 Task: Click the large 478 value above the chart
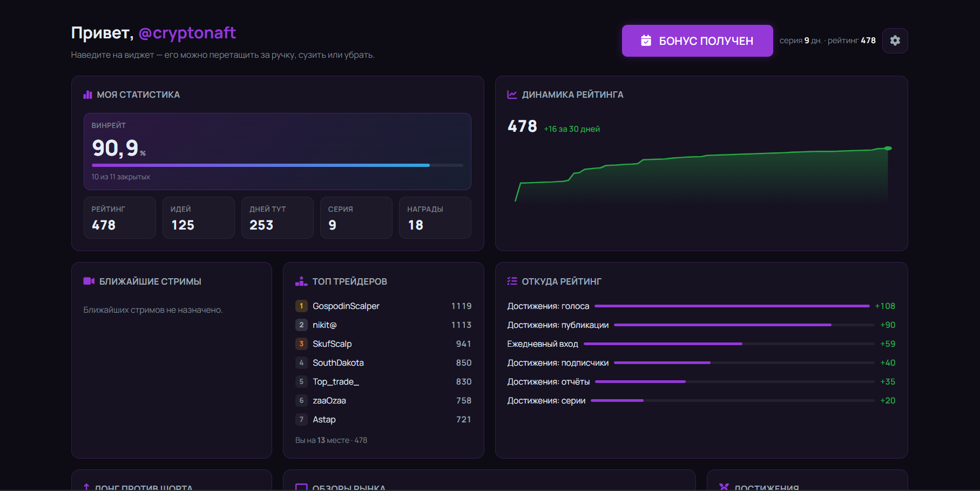pos(522,126)
